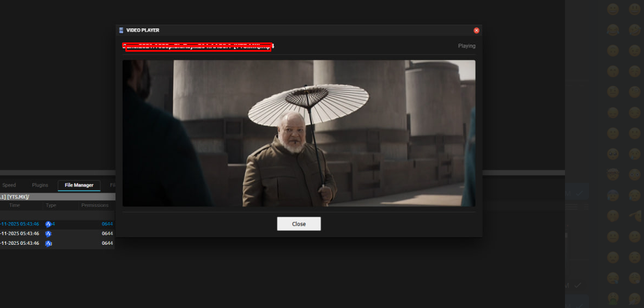Screen dimensions: 644x308
Task: Click the blue 0644 permission in the highlighted row
Action: tap(107, 224)
